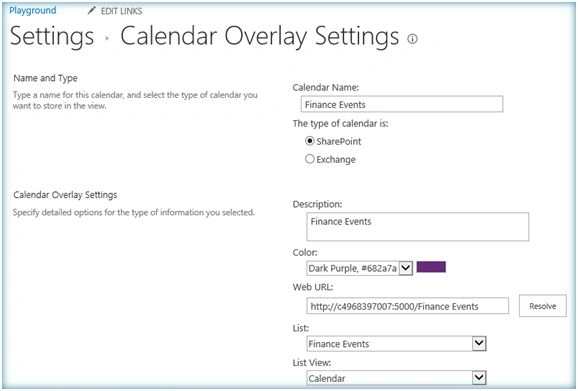Image resolution: width=578 pixels, height=391 pixels.
Task: Focus the Calendar Name text field
Action: pos(402,104)
